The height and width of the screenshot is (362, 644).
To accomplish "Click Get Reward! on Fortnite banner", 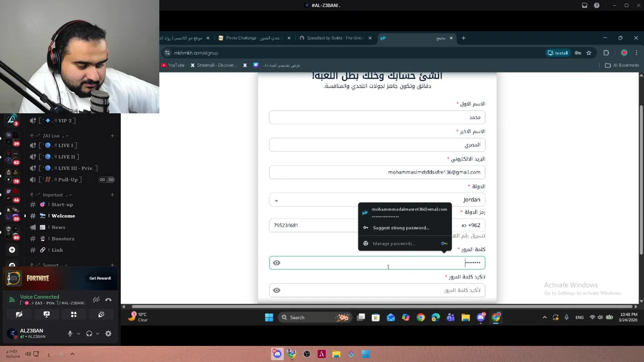I will tap(100, 278).
